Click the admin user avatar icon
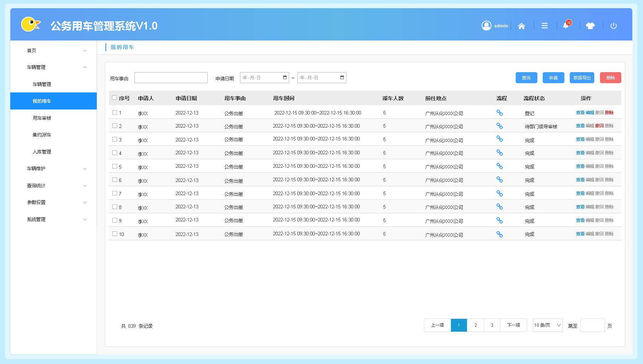This screenshot has width=643, height=364. pos(486,26)
